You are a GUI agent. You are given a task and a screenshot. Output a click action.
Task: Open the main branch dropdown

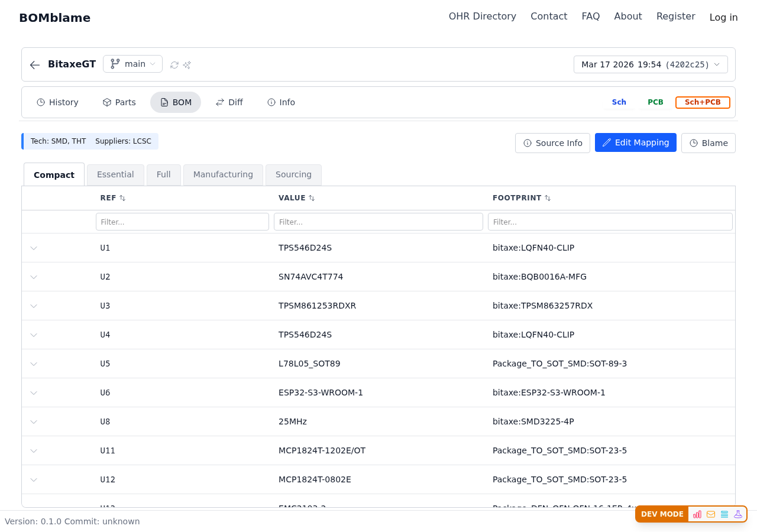[x=132, y=64]
